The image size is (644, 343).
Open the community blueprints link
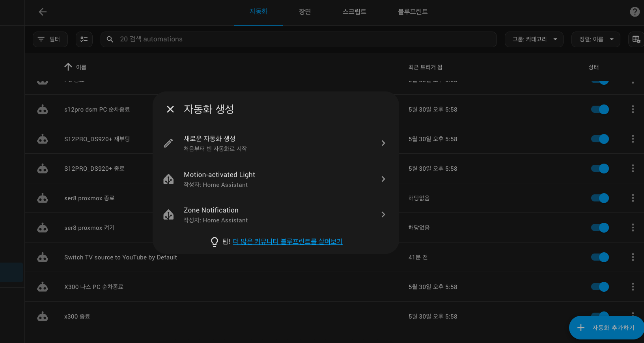click(287, 241)
